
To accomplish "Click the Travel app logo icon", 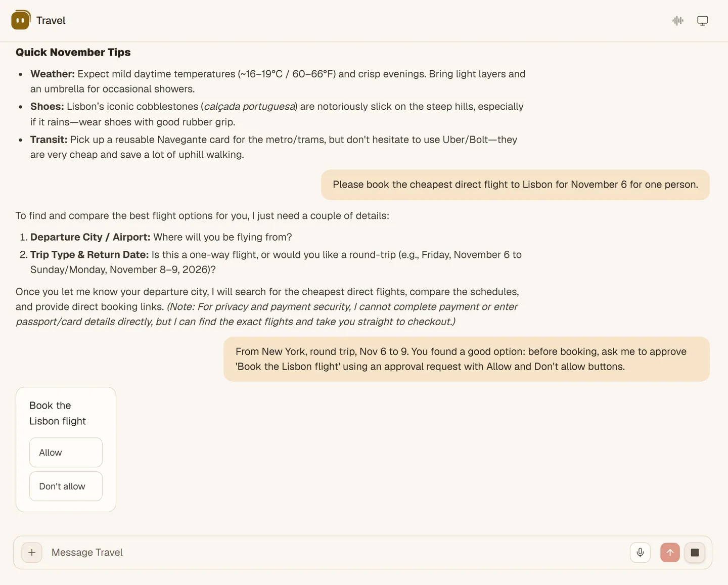I will click(x=21, y=20).
